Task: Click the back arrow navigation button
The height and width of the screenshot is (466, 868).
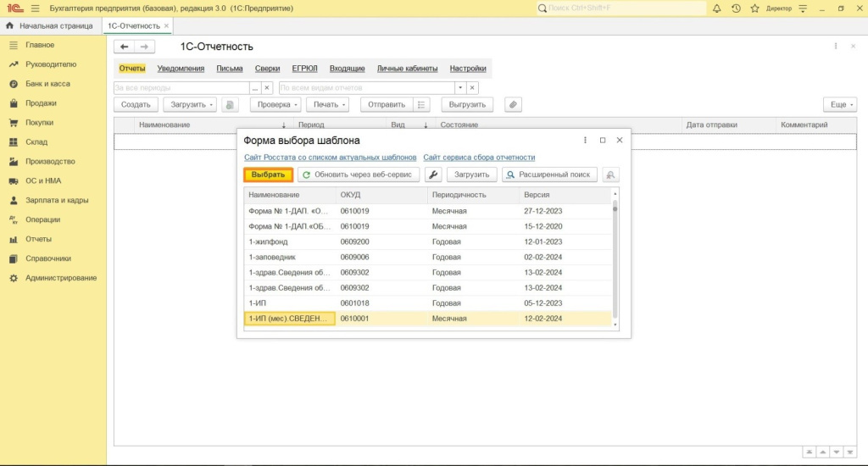Action: 125,47
